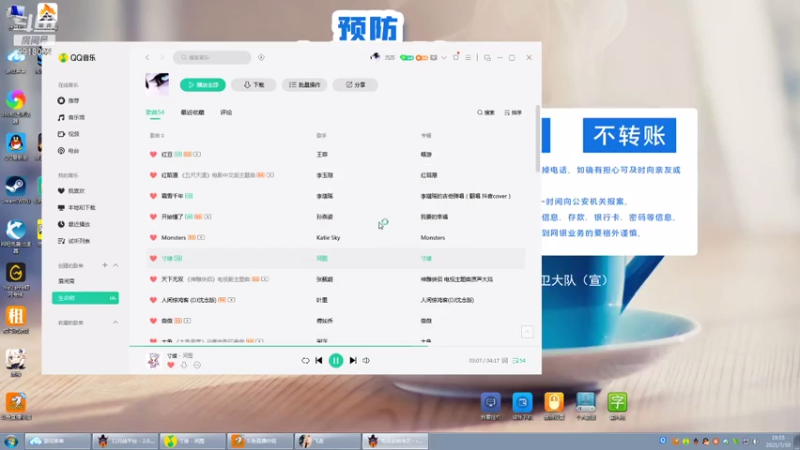Unlike the song Monsters heart icon
This screenshot has height=450, width=800.
tap(153, 238)
